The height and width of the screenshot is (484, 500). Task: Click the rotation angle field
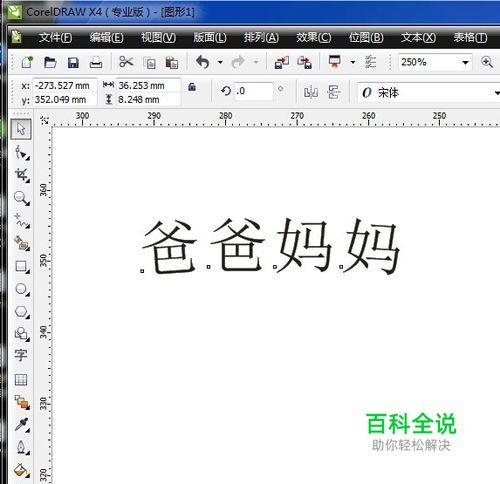pos(253,91)
